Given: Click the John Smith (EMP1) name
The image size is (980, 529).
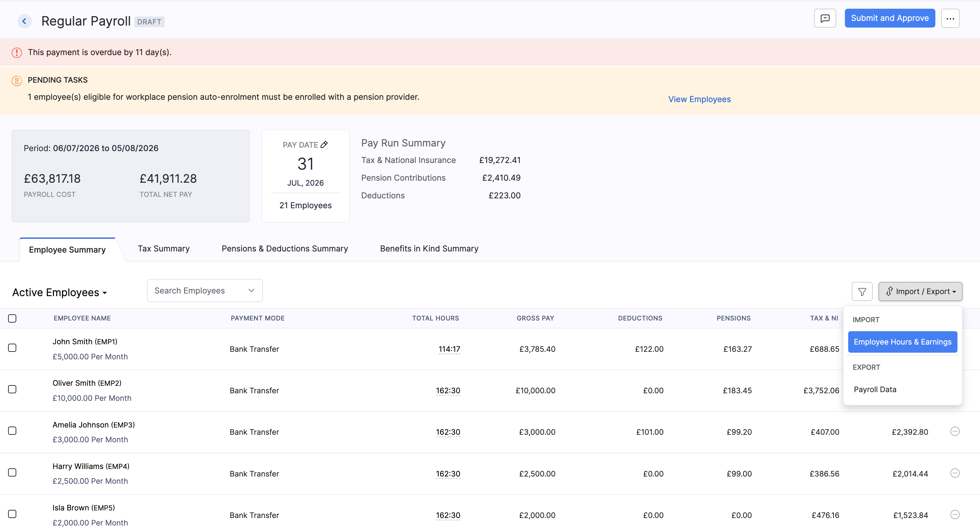Looking at the screenshot, I should tap(85, 342).
